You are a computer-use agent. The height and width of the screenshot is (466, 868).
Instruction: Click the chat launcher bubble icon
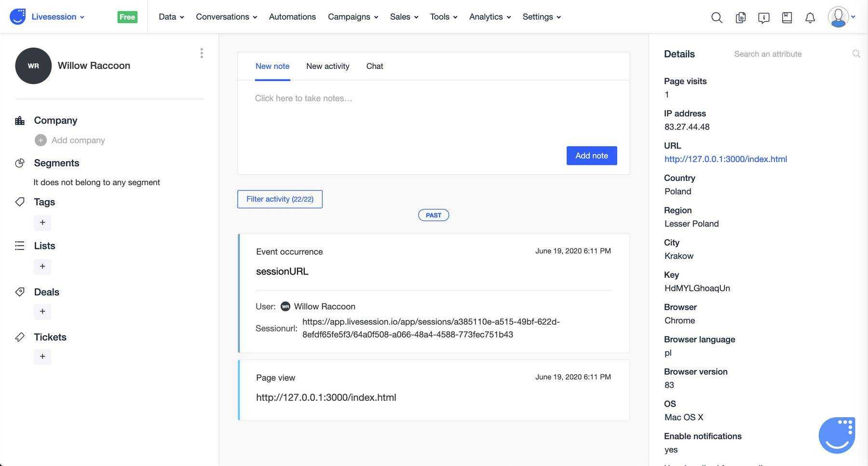point(837,435)
